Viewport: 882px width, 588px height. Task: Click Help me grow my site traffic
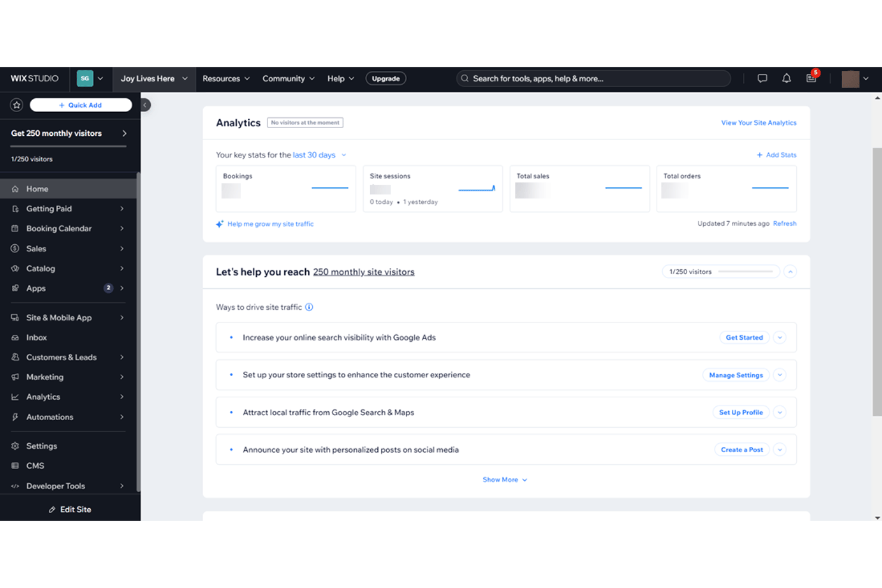coord(265,224)
